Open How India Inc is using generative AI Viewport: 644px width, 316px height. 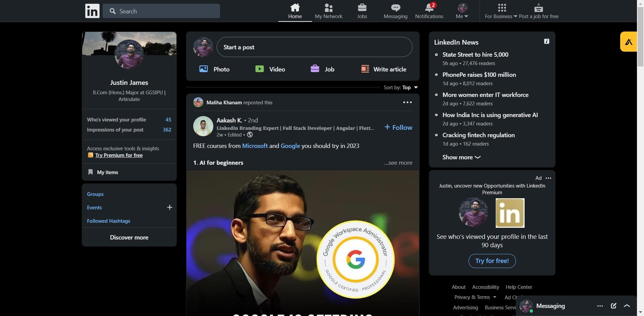point(490,115)
